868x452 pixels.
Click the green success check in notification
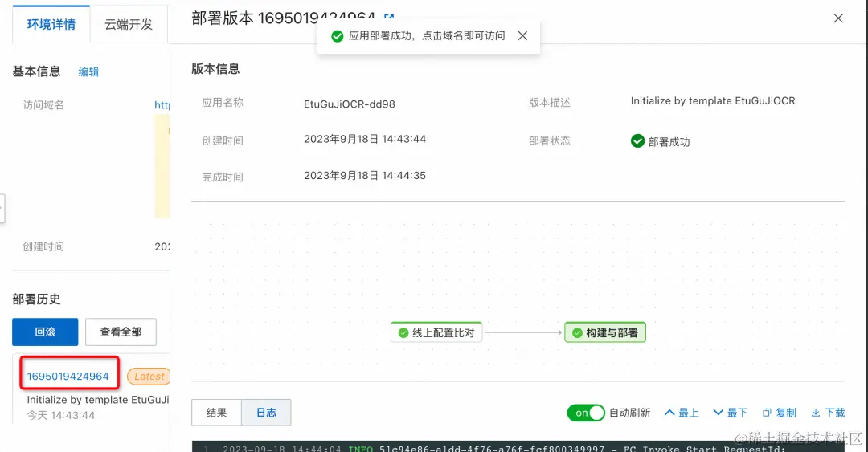(x=337, y=36)
